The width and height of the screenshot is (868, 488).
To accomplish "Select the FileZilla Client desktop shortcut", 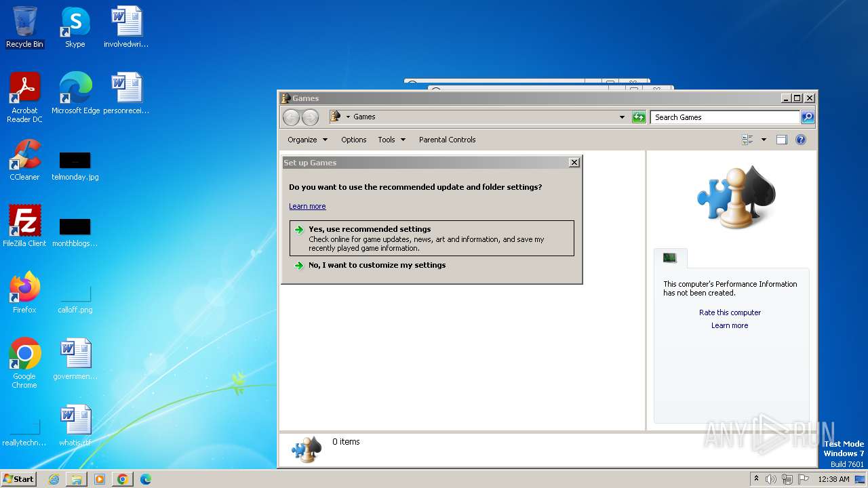I will click(24, 226).
